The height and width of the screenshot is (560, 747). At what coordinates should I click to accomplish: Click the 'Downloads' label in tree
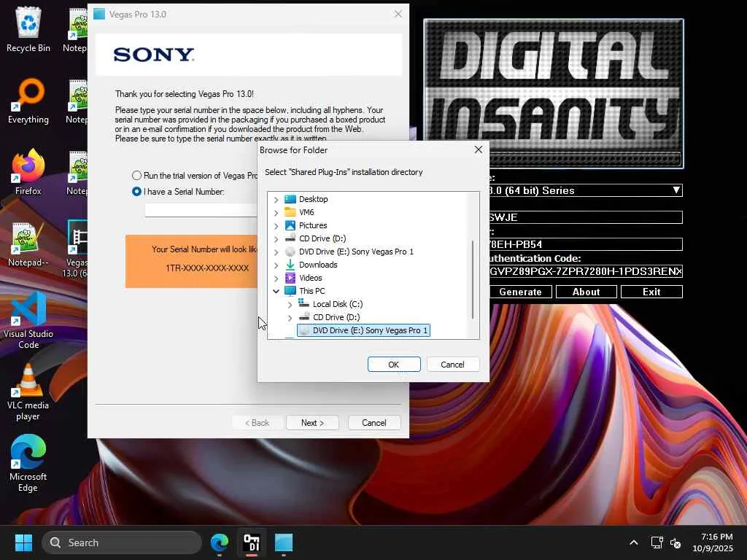[x=318, y=265]
